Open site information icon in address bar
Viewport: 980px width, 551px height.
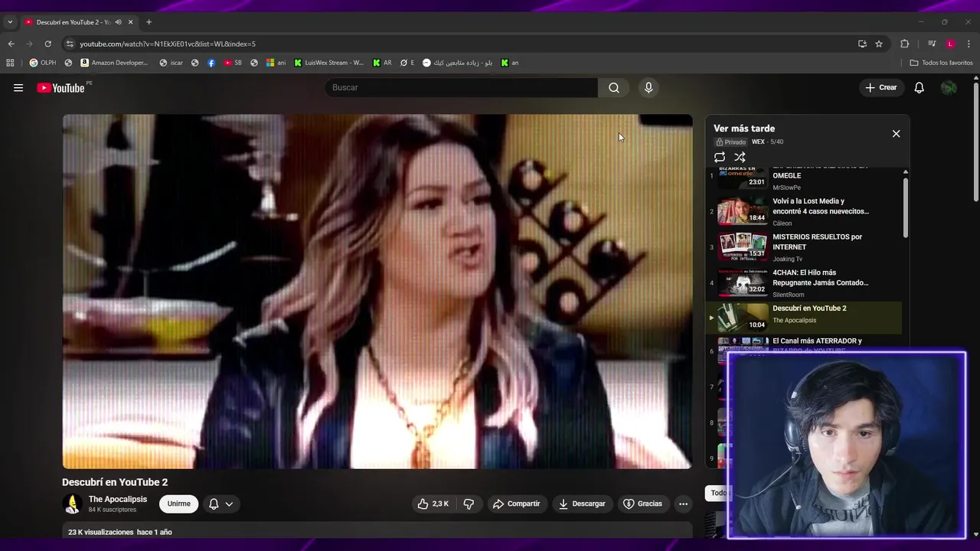tap(70, 44)
